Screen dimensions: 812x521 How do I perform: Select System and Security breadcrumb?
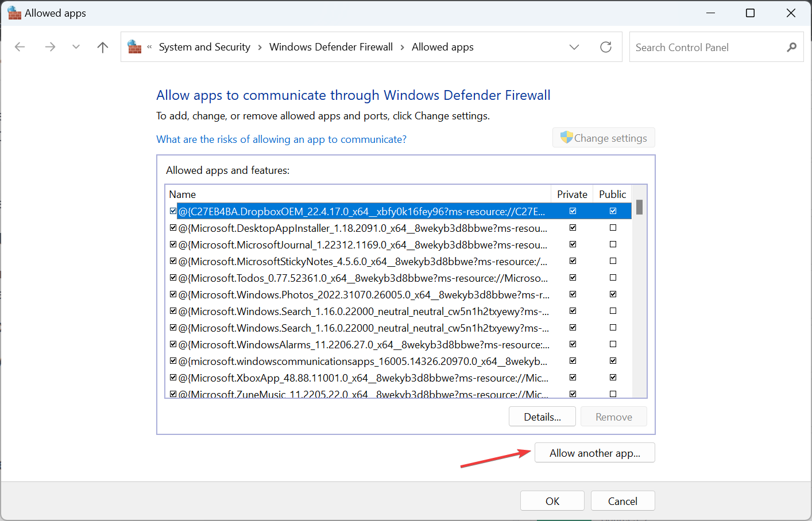click(204, 47)
